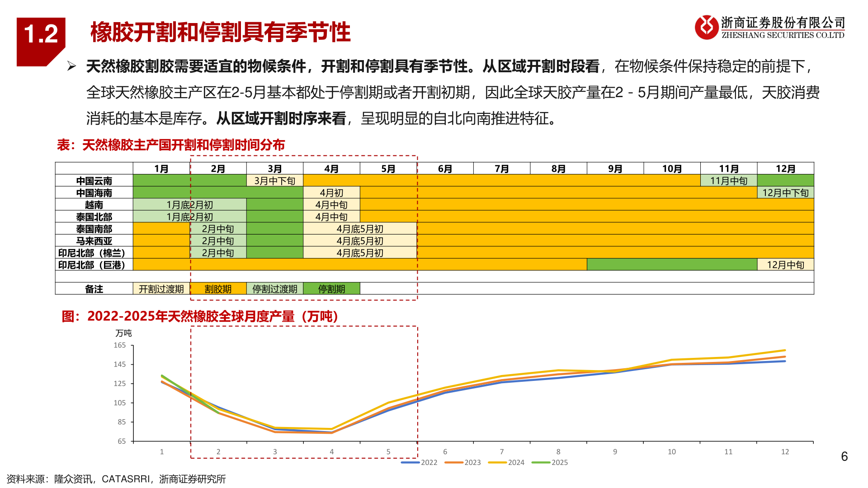This screenshot has width=868, height=488.
Task: Click the 万吨 y-axis unit label
Action: coord(123,333)
